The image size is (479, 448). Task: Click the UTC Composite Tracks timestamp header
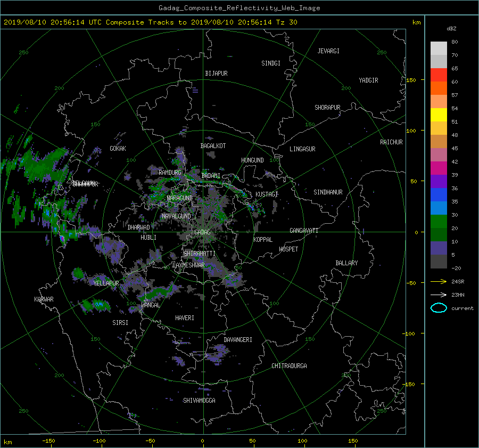(150, 22)
